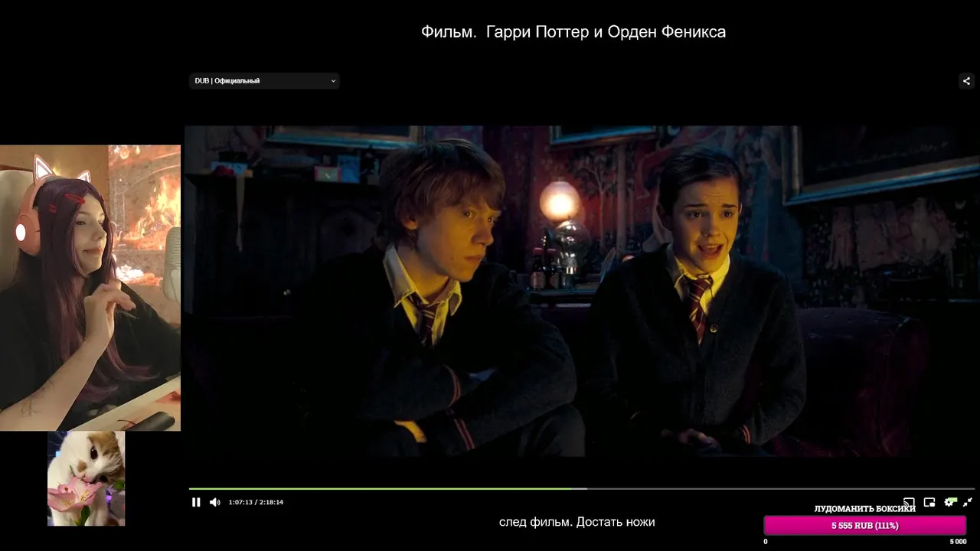Exit fullscreen mode in player
Viewport: 980px width, 551px height.
click(968, 502)
